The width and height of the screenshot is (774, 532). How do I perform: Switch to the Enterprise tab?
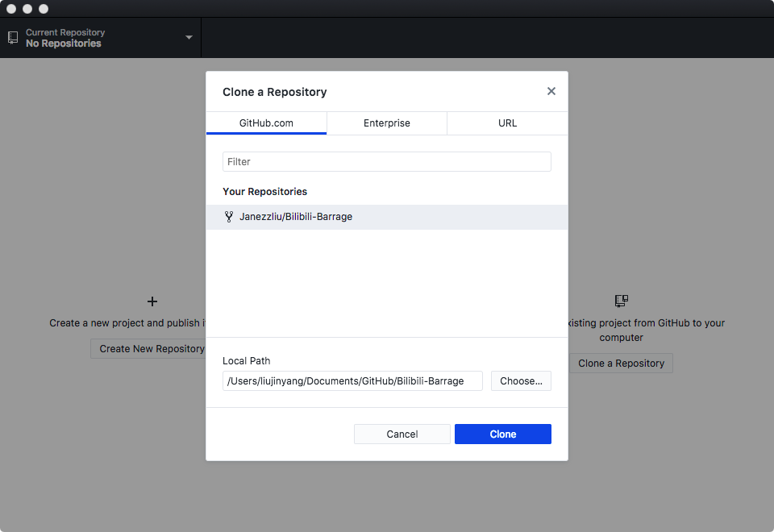click(386, 123)
